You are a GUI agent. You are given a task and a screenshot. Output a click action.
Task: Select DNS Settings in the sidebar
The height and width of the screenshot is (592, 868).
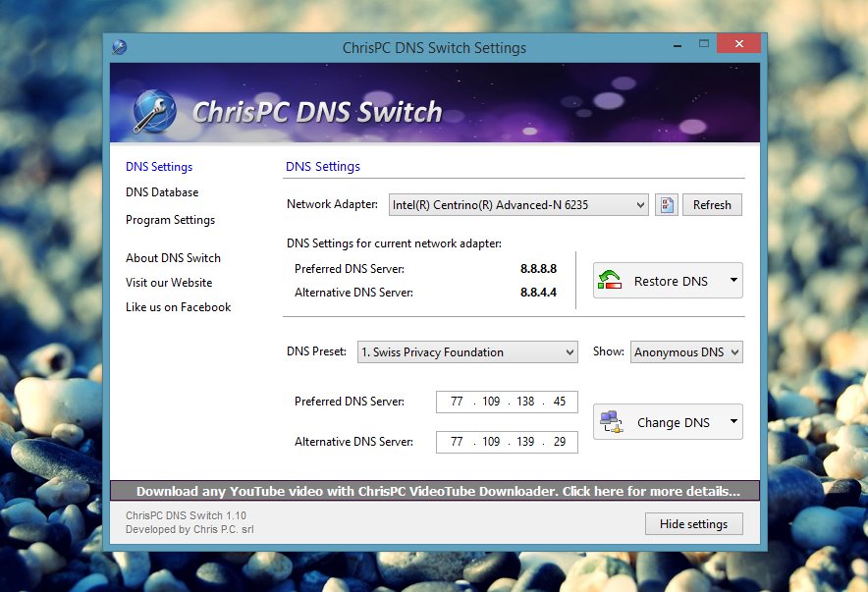[x=159, y=167]
